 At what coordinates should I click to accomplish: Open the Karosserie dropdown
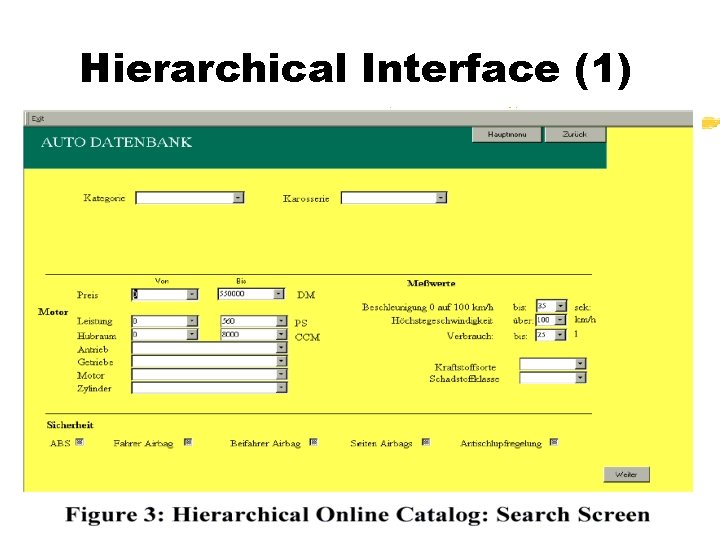[394, 198]
